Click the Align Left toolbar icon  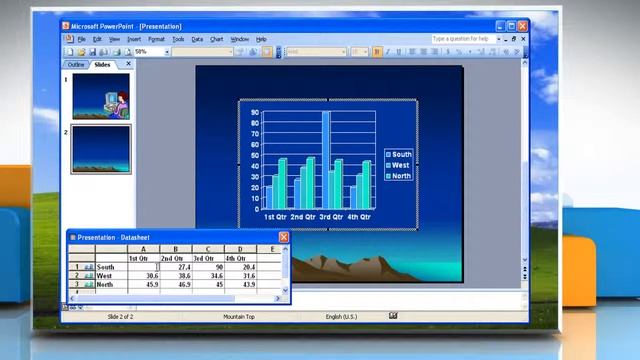[412, 52]
